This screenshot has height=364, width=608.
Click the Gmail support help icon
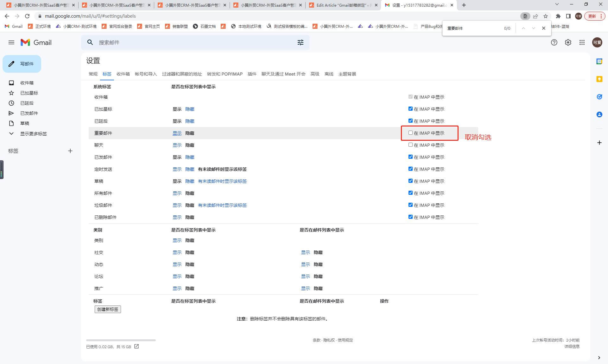(554, 42)
